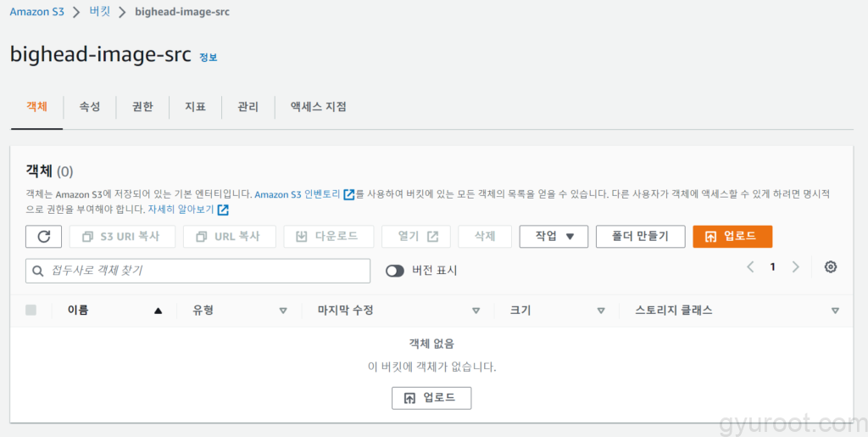Click the 폴더 만들기 button
The height and width of the screenshot is (437, 868).
pos(640,237)
